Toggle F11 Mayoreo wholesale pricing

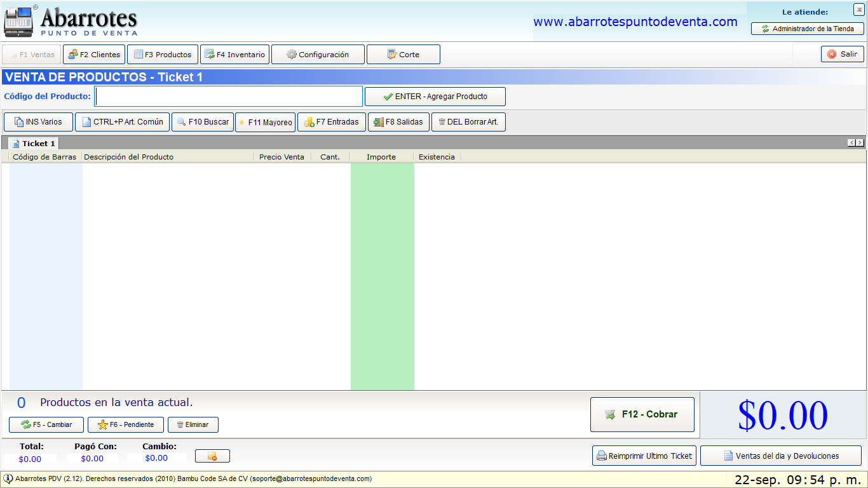click(x=266, y=122)
